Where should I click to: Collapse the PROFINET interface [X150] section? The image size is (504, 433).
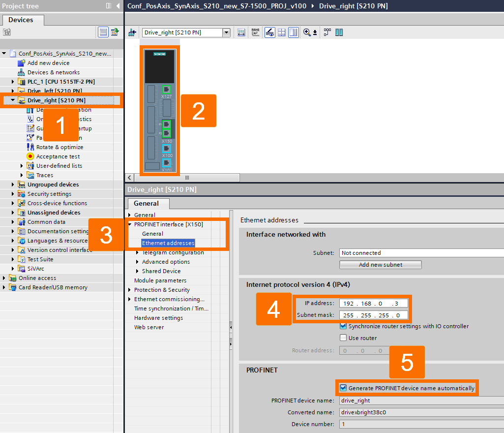[x=130, y=224]
